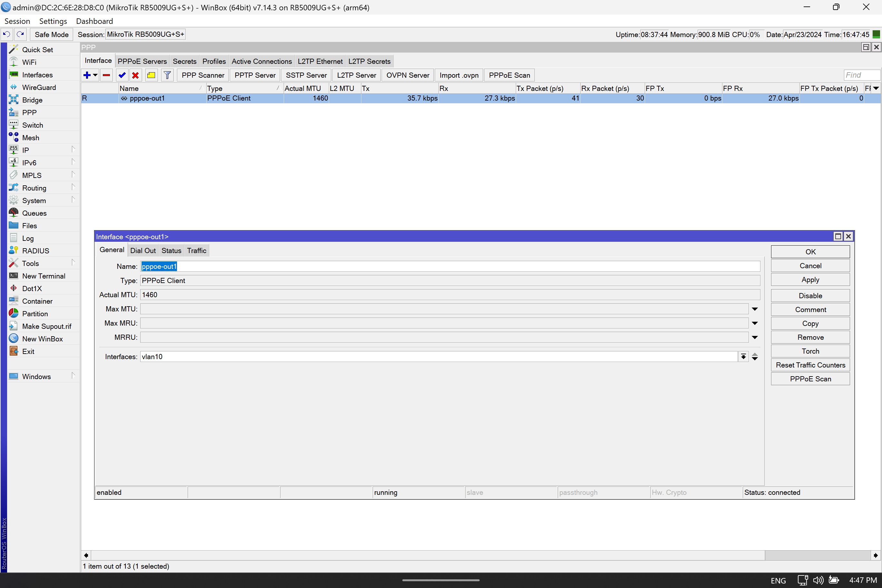Click OK in the interface dialog
The image size is (882, 588).
pos(810,252)
